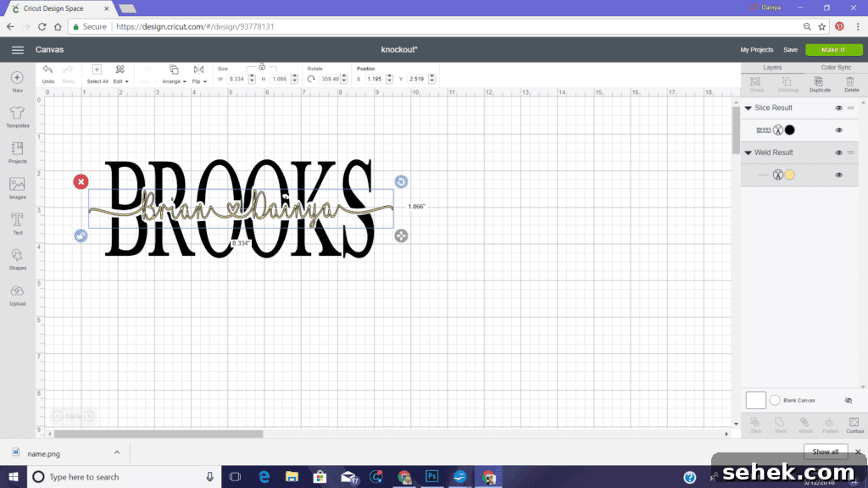Click Duplicate in the Layers panel
Screen dimensions: 868x488
[x=820, y=85]
